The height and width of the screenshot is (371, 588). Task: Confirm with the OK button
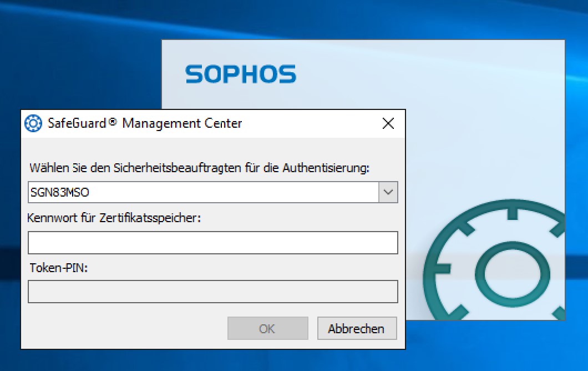(x=268, y=329)
